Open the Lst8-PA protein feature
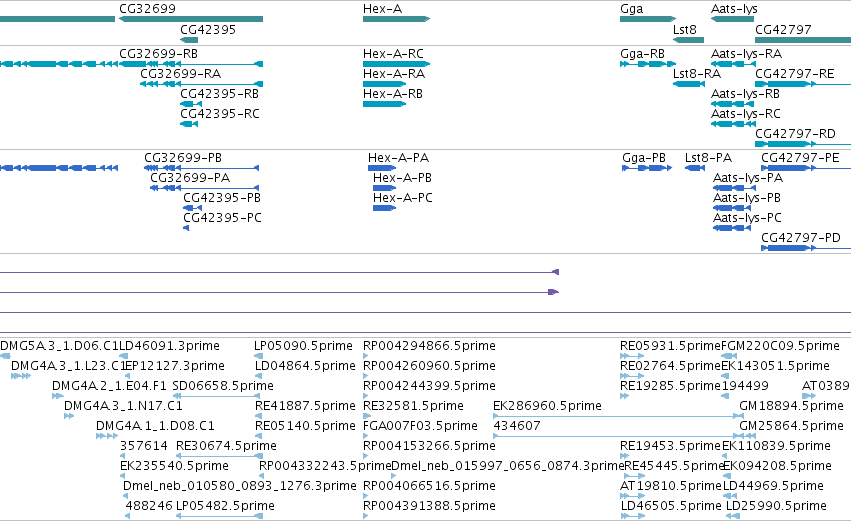 [x=708, y=158]
